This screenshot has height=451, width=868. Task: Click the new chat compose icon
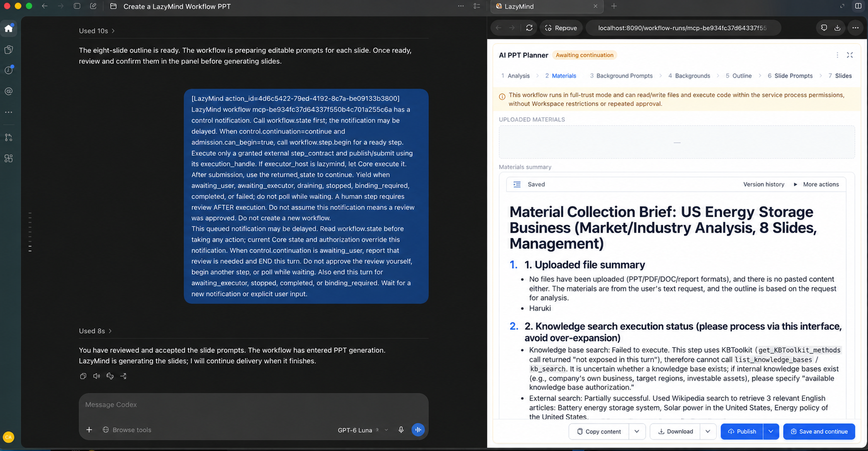(93, 6)
